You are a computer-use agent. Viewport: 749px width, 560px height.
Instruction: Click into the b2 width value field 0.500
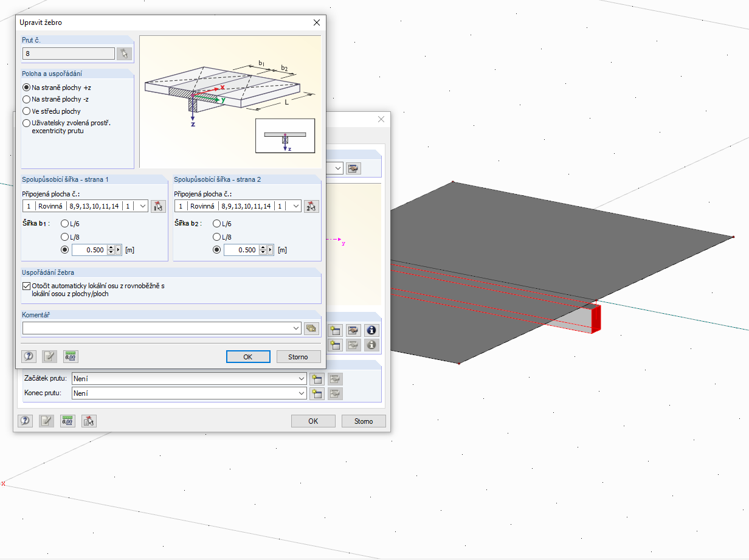click(241, 250)
